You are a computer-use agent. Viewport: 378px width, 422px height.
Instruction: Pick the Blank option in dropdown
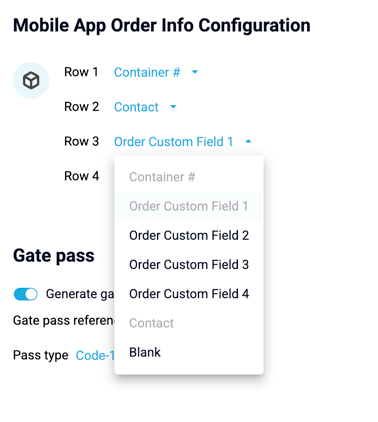coord(189,352)
